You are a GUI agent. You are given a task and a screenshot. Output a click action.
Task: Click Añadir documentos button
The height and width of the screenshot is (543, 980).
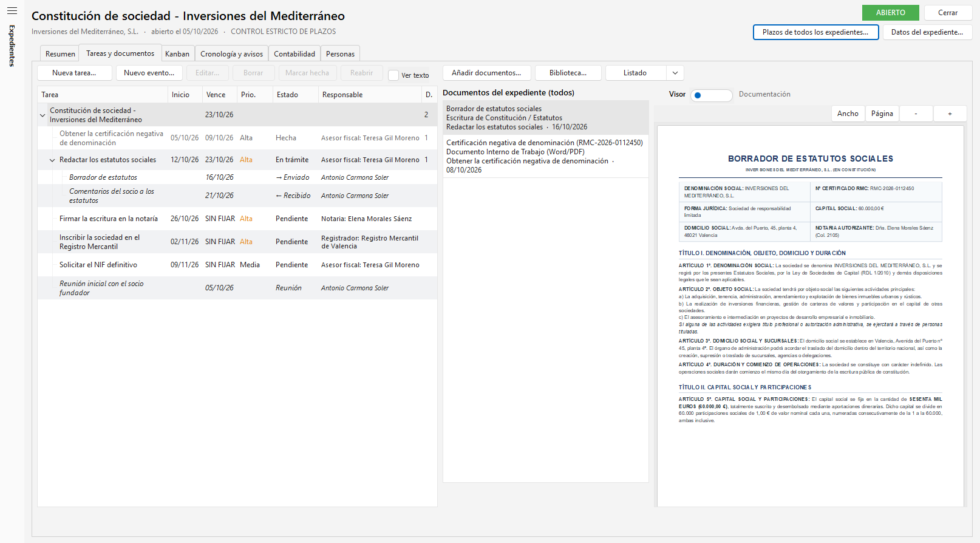coord(486,73)
